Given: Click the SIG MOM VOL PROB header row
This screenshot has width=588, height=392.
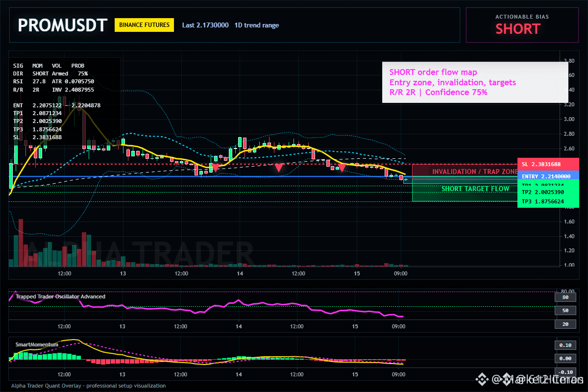Looking at the screenshot, I should pos(49,65).
